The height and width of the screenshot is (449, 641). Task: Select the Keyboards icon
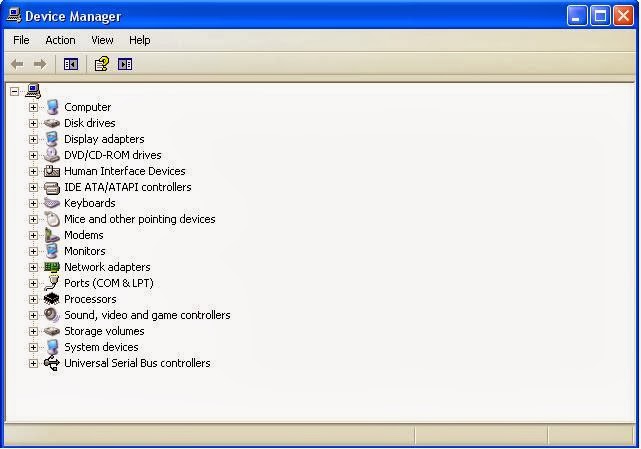click(x=52, y=203)
